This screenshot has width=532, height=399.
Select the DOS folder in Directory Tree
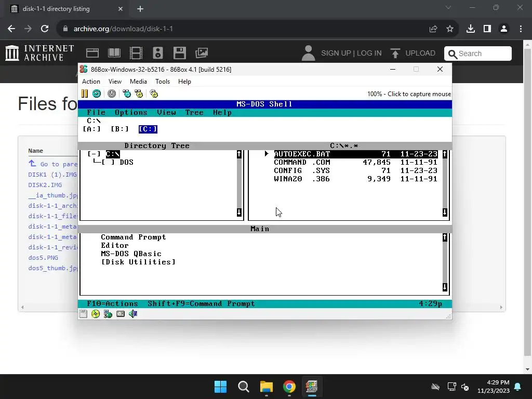pyautogui.click(x=127, y=162)
